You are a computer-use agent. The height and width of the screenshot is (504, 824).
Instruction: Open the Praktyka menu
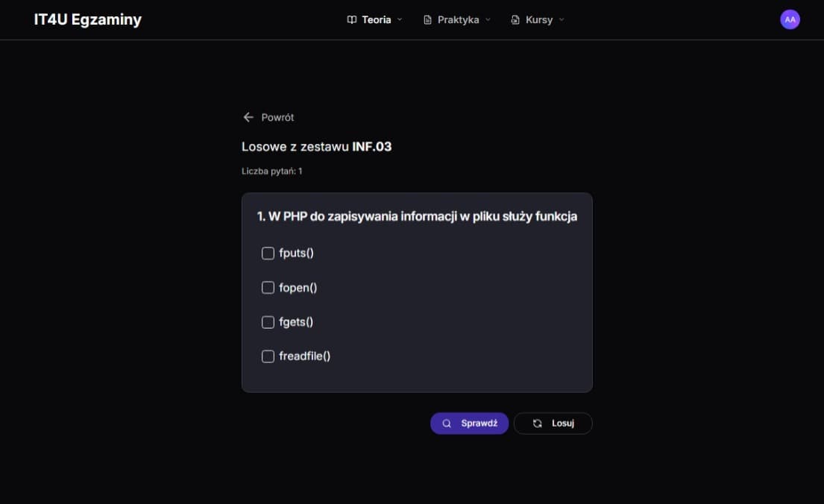[x=458, y=20]
